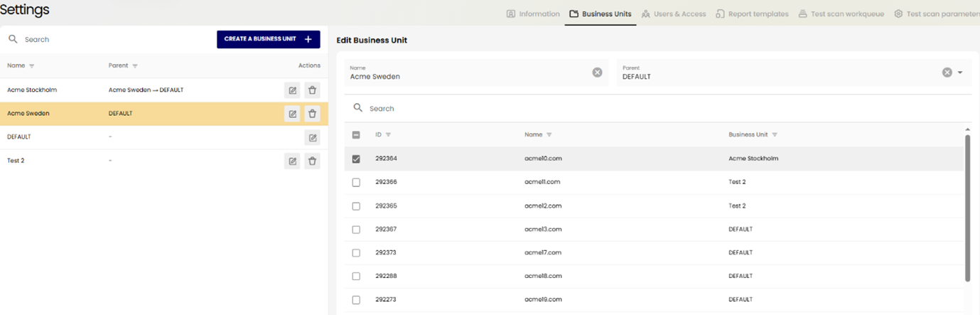
Task: Check the box for acme11.com
Action: coord(356,182)
